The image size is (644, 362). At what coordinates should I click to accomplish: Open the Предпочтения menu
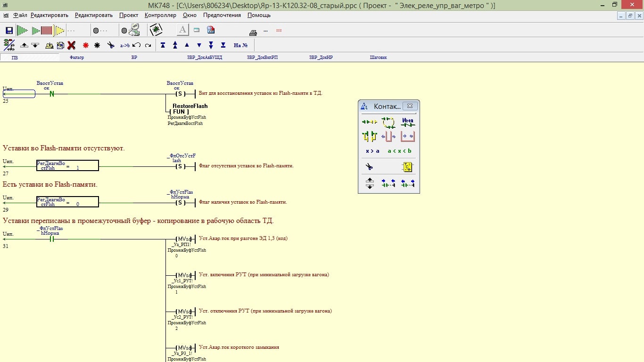point(222,15)
